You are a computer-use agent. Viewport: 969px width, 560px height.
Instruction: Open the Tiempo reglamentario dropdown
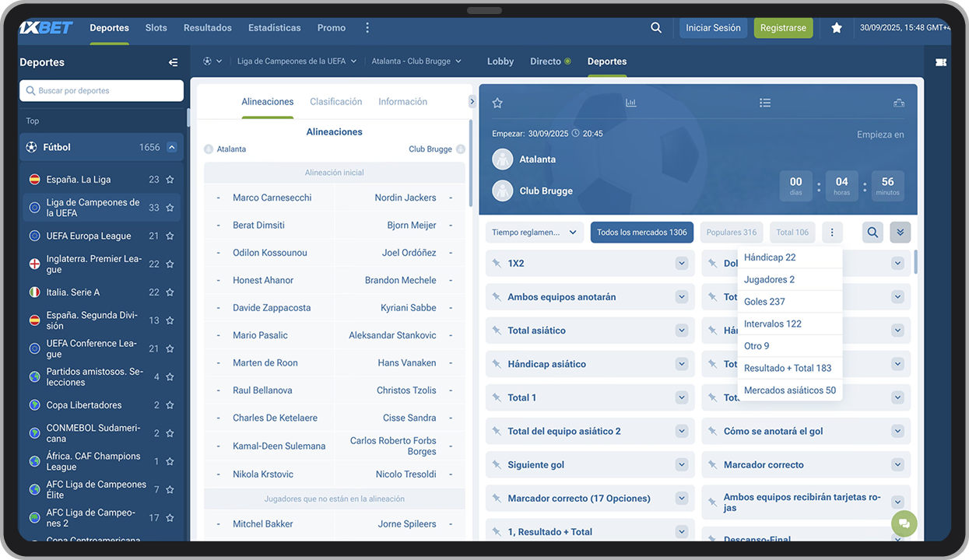coord(535,232)
